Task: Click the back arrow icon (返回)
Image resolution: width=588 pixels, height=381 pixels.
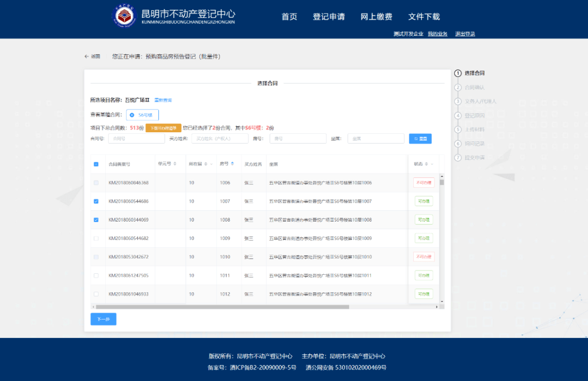Action: tap(87, 57)
